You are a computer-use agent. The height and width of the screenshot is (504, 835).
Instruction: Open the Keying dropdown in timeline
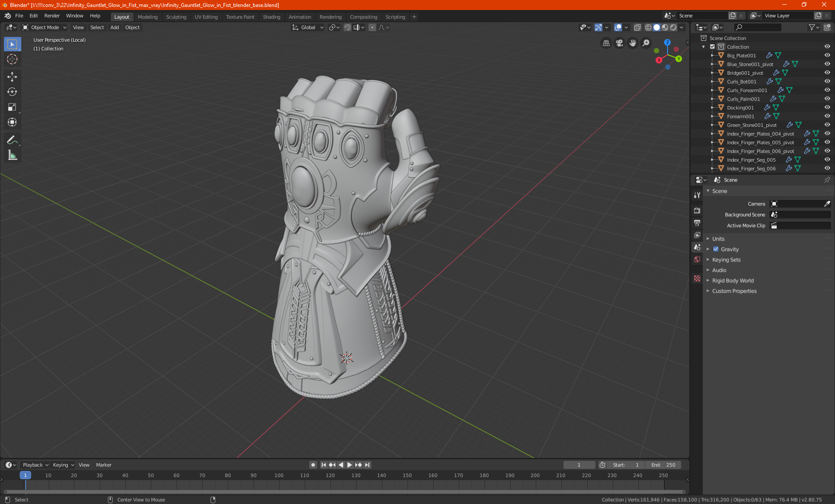coord(63,465)
